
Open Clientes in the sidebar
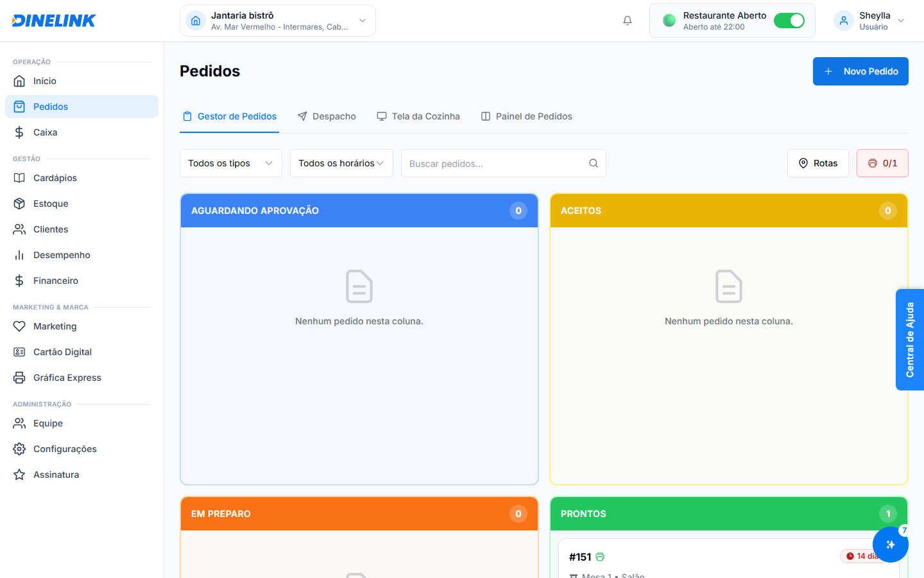tap(81, 229)
